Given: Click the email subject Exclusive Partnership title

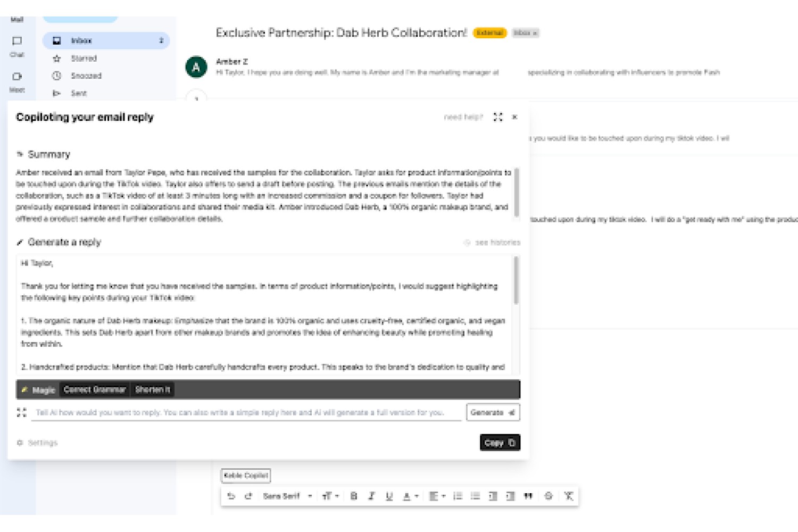Looking at the screenshot, I should point(341,33).
